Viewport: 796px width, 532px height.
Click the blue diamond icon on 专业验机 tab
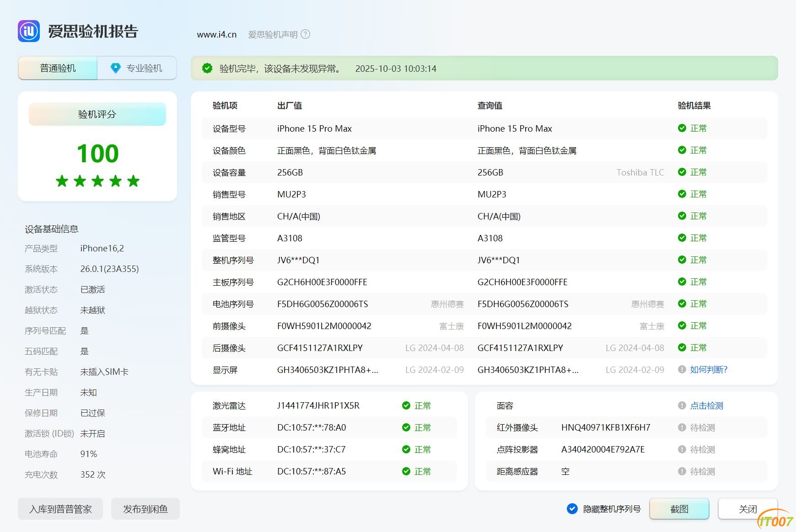click(x=116, y=68)
